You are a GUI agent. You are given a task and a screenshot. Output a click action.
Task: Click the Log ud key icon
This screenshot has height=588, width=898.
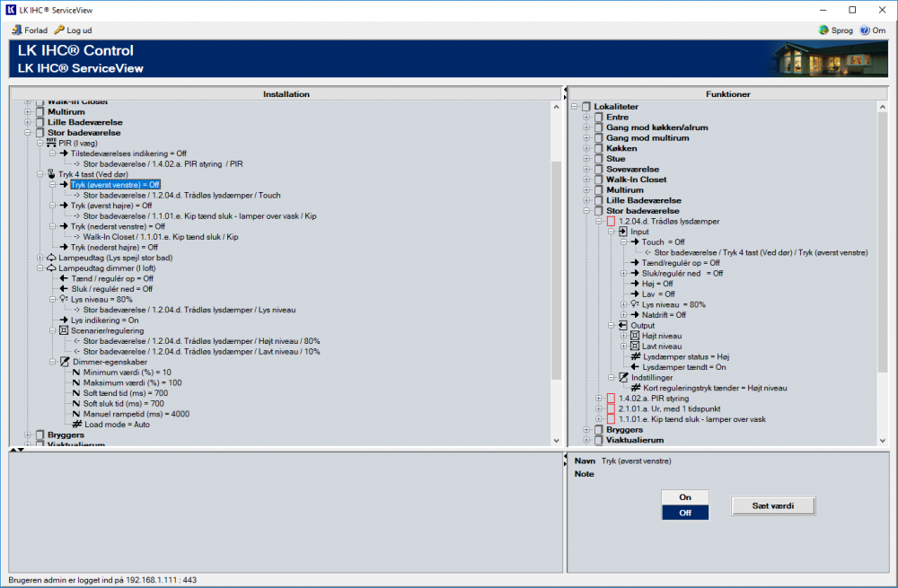[59, 30]
